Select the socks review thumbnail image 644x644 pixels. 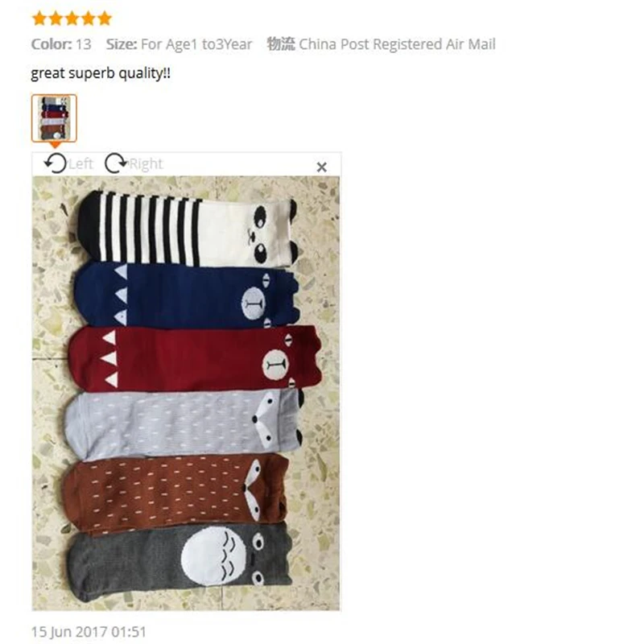pyautogui.click(x=54, y=118)
